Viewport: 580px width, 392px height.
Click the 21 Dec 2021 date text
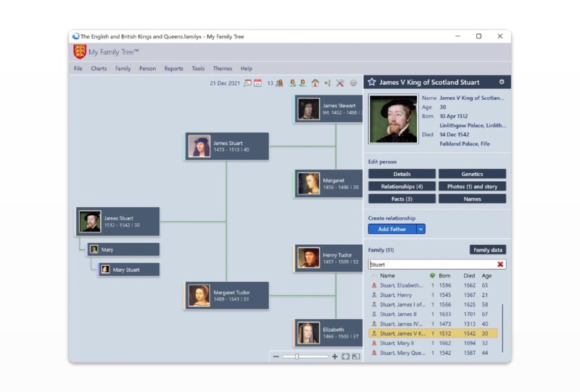pyautogui.click(x=225, y=83)
